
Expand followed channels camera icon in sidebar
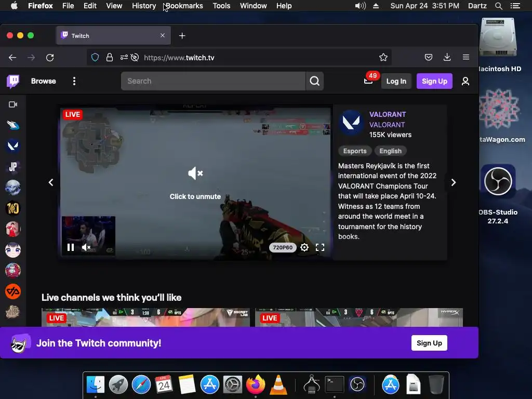tap(13, 104)
